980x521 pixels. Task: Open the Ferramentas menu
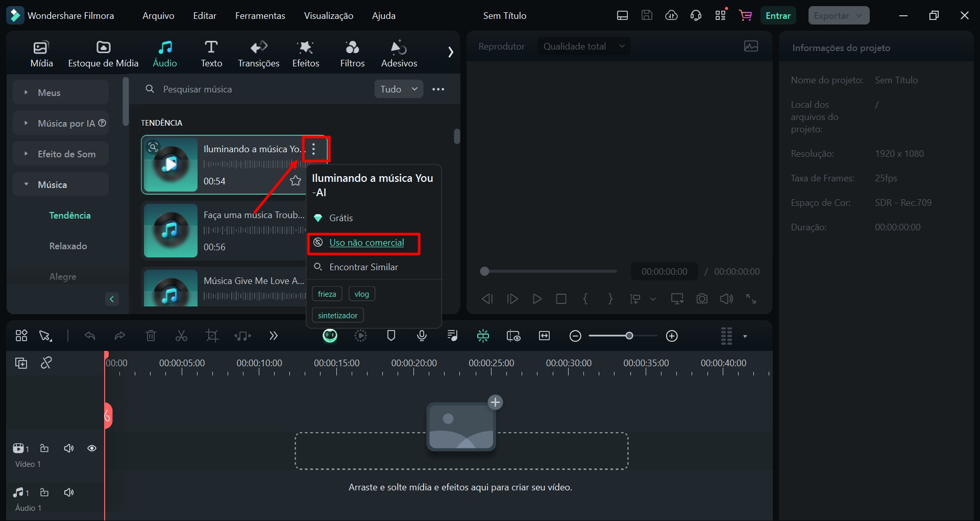pyautogui.click(x=260, y=16)
